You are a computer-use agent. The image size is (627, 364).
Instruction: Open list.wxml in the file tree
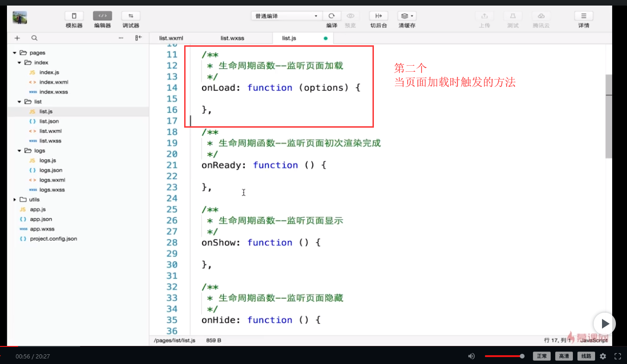tap(50, 131)
